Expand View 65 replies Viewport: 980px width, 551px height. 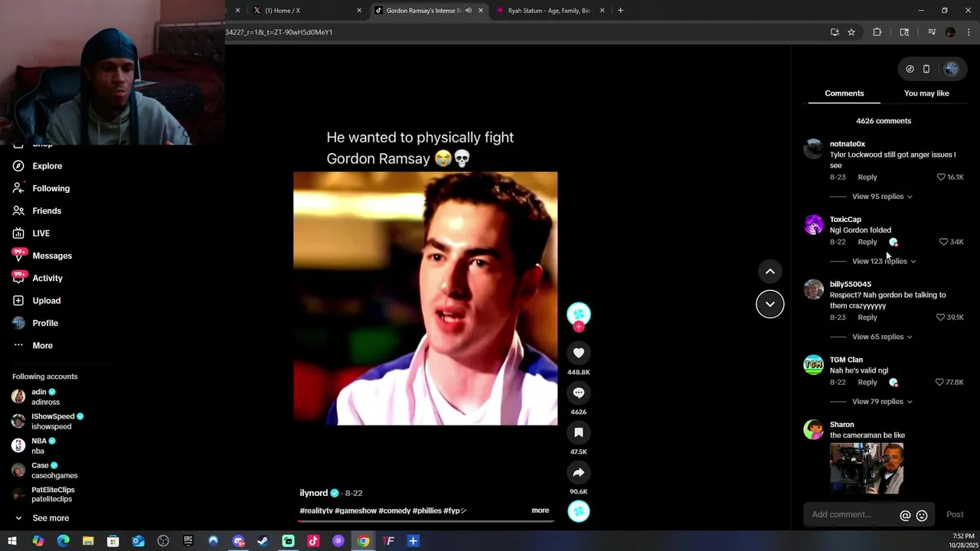(x=882, y=337)
